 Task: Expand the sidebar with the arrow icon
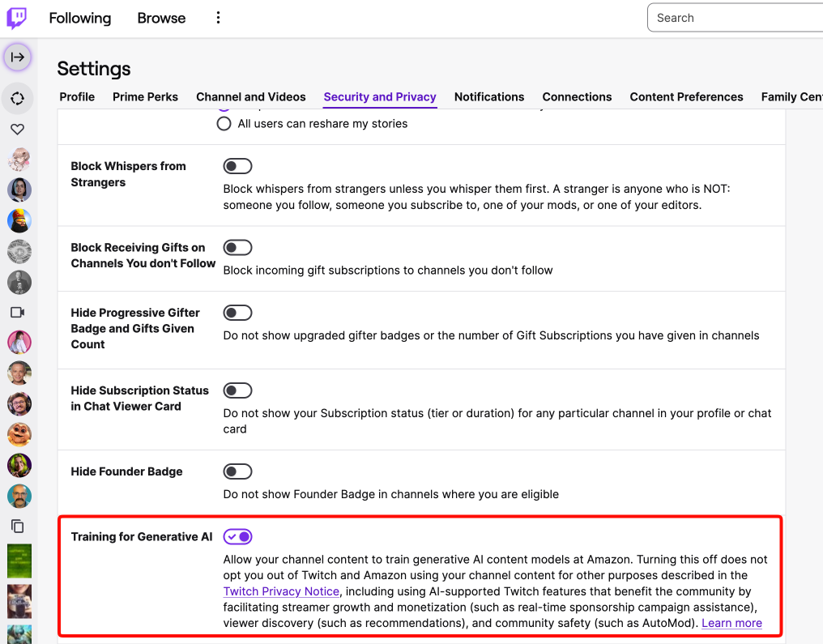pos(17,57)
